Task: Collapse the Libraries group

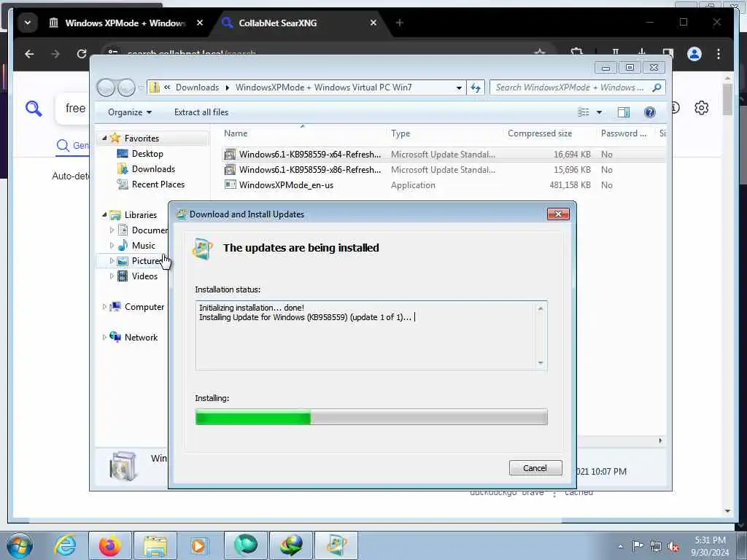Action: pos(104,215)
